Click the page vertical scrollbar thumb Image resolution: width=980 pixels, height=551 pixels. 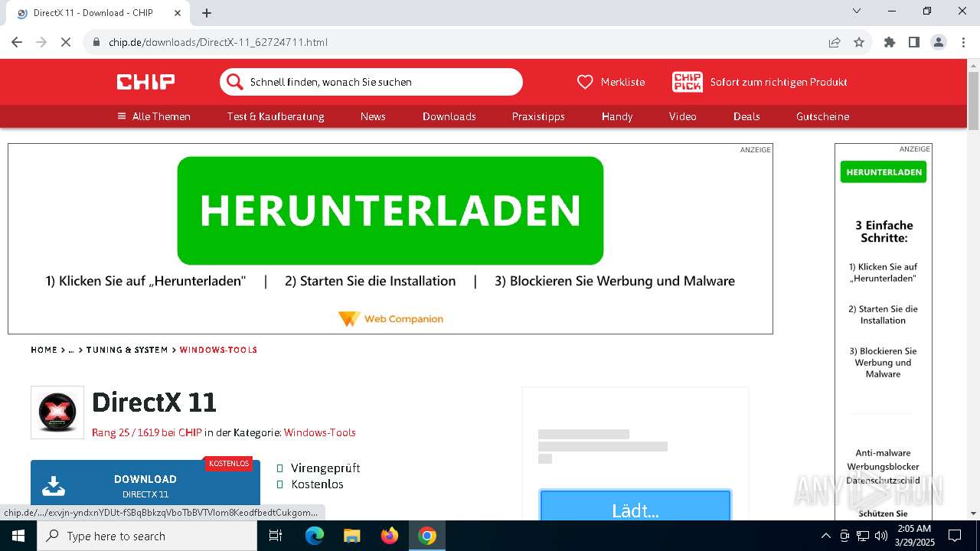[973, 99]
